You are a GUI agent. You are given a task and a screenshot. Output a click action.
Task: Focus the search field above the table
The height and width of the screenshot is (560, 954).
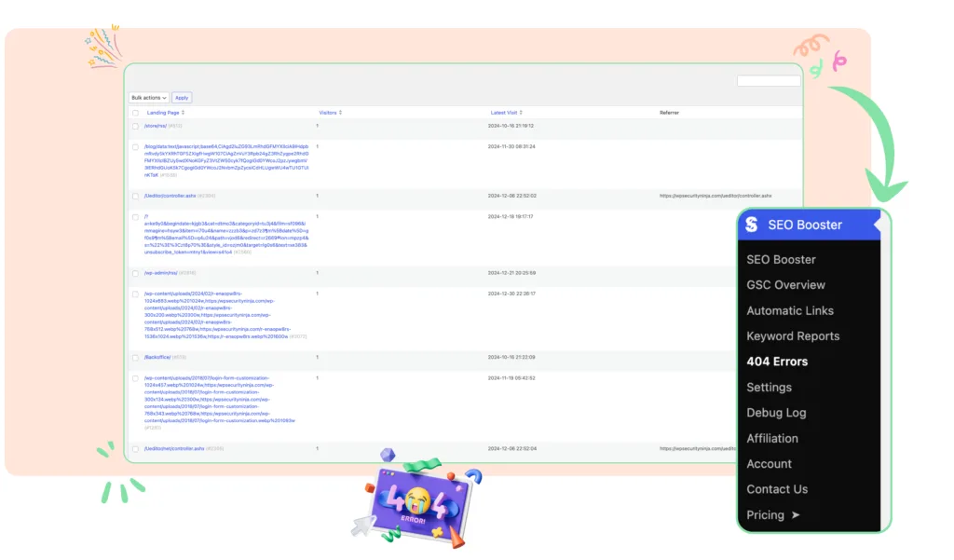pos(769,81)
